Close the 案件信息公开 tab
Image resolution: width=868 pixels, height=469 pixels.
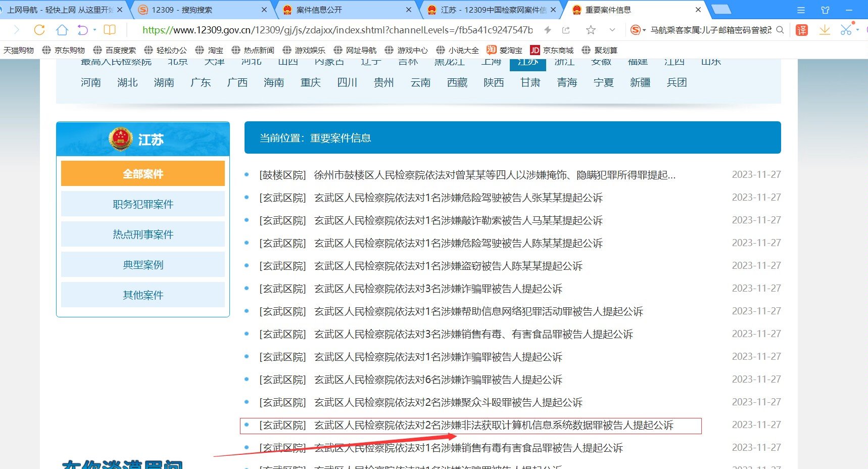pyautogui.click(x=408, y=10)
